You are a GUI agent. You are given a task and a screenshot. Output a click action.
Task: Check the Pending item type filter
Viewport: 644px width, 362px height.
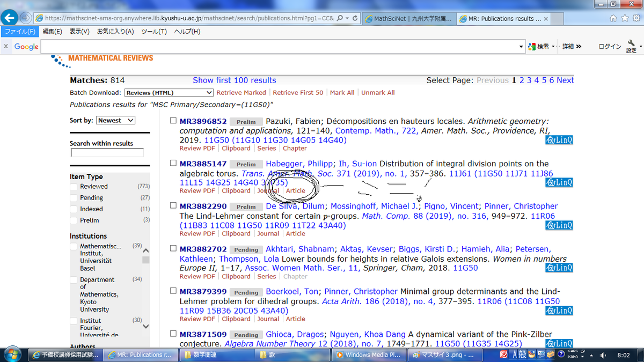[x=73, y=198]
